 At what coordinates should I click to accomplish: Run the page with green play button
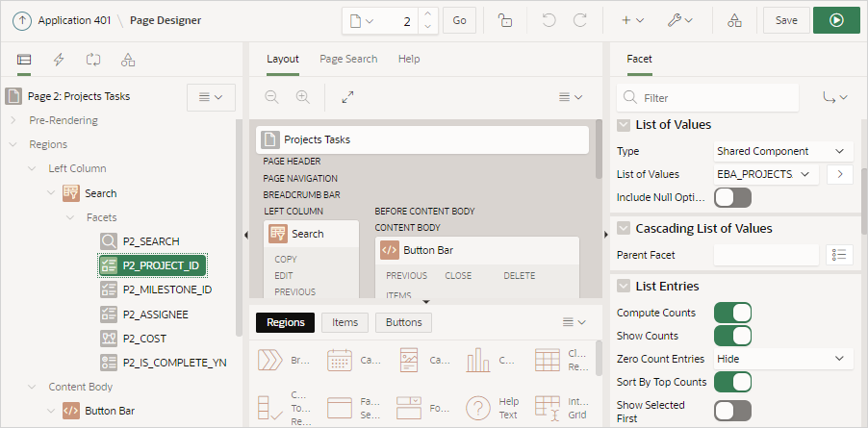836,20
